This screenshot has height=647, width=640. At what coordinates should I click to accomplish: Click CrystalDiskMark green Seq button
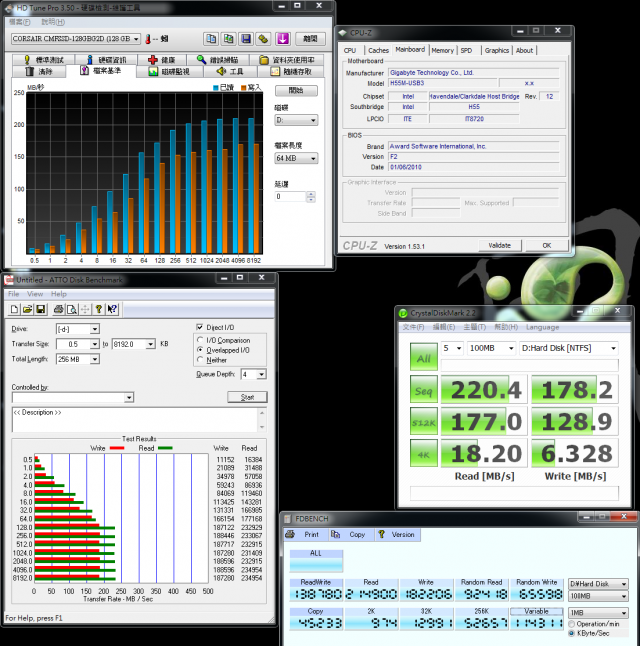pyautogui.click(x=424, y=389)
